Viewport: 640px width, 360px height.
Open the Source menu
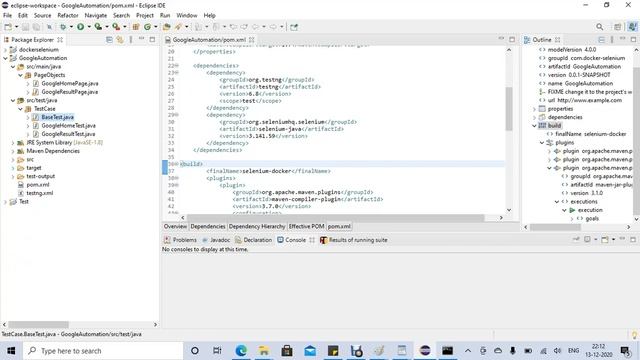tap(42, 15)
